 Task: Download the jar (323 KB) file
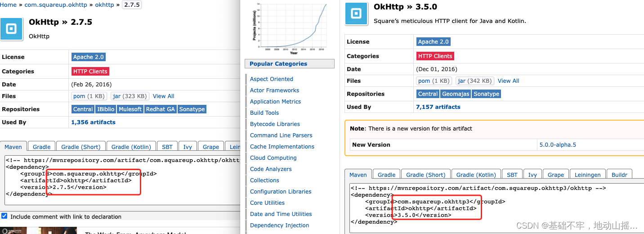coord(130,96)
